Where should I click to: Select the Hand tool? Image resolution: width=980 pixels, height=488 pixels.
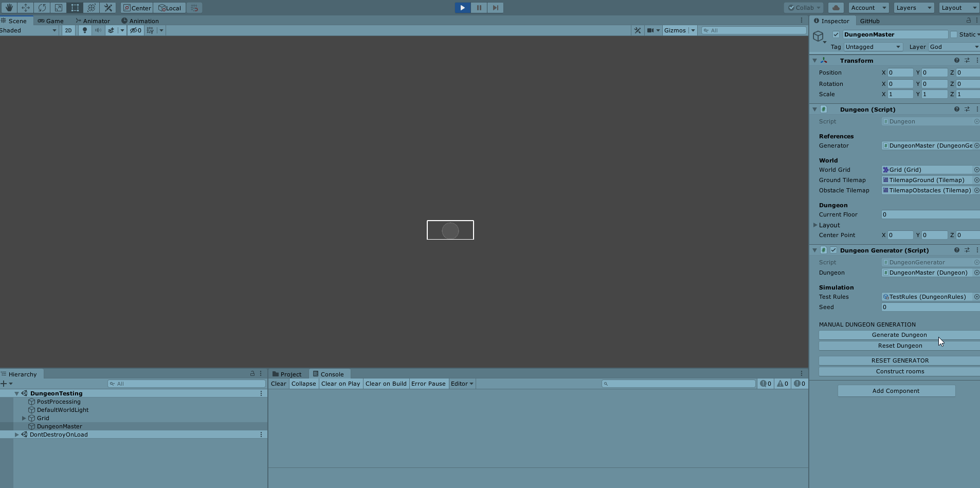9,8
